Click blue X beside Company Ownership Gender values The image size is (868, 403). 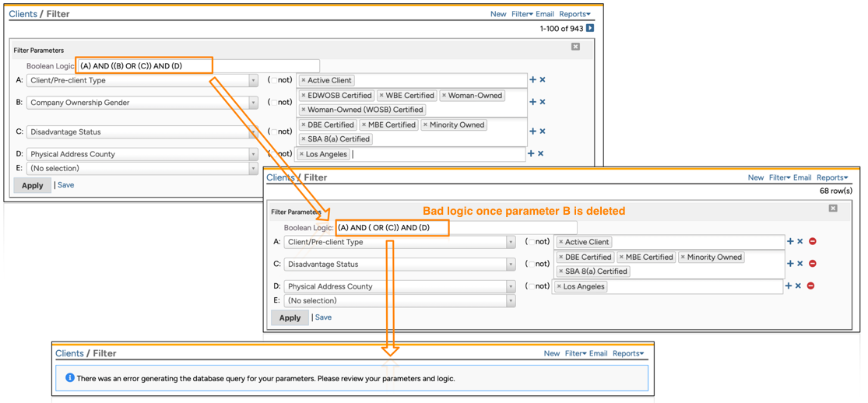pos(543,102)
